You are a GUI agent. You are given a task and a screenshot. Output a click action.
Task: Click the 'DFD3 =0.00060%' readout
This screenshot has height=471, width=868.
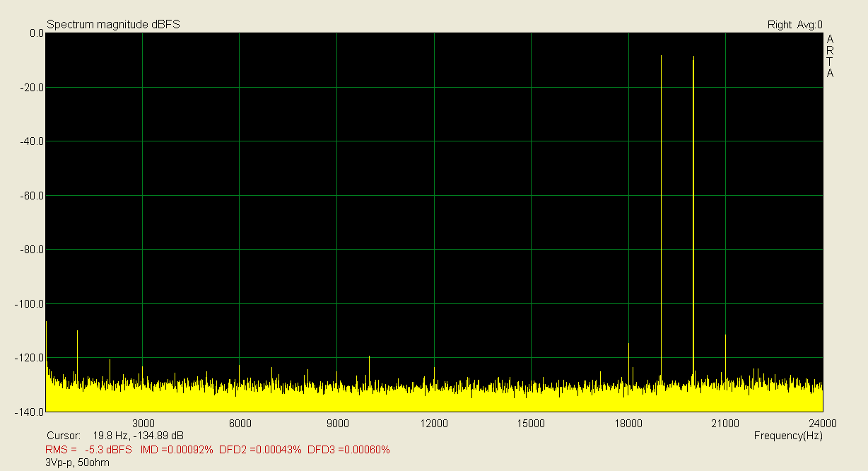(x=349, y=450)
